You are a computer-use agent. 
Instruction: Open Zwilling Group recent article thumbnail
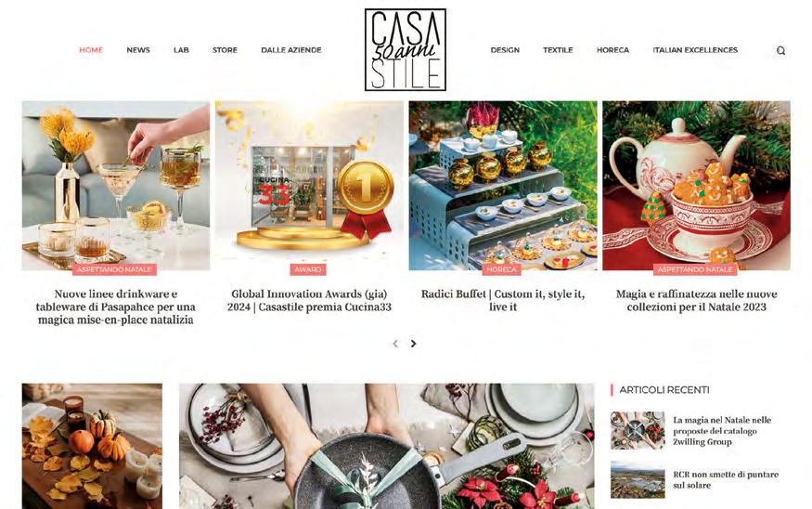coord(638,430)
